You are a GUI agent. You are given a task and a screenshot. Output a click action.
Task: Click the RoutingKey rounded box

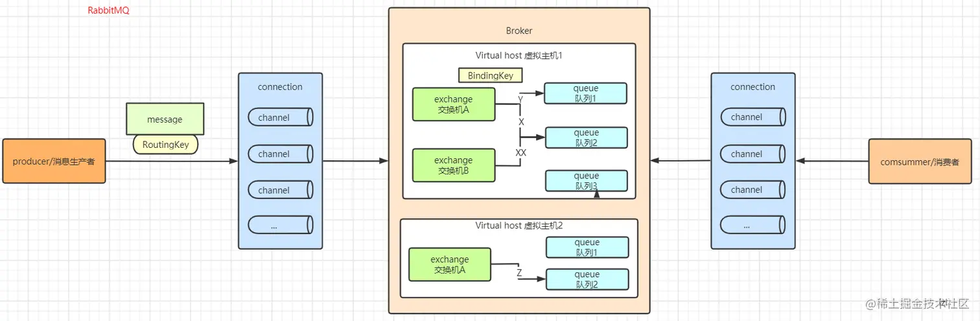[165, 145]
